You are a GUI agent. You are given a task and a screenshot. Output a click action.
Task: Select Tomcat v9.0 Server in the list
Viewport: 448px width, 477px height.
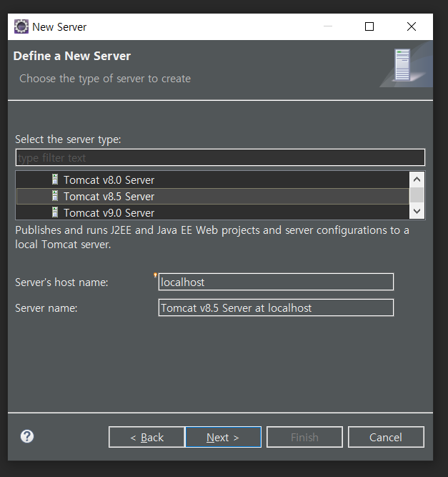[212, 212]
